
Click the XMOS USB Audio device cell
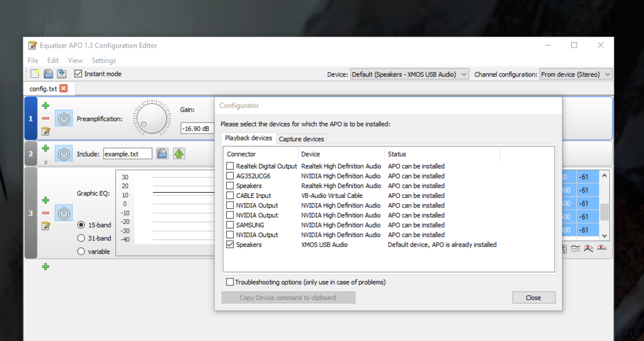point(325,245)
